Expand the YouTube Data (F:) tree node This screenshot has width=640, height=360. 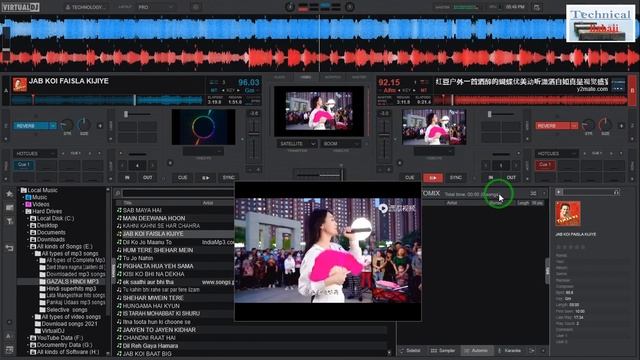pyautogui.click(x=28, y=338)
